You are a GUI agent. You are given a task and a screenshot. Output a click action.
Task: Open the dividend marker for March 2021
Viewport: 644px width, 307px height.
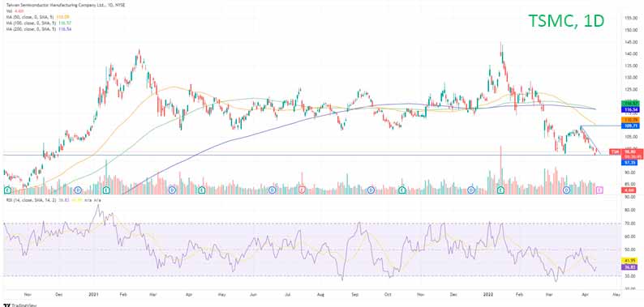(172, 190)
